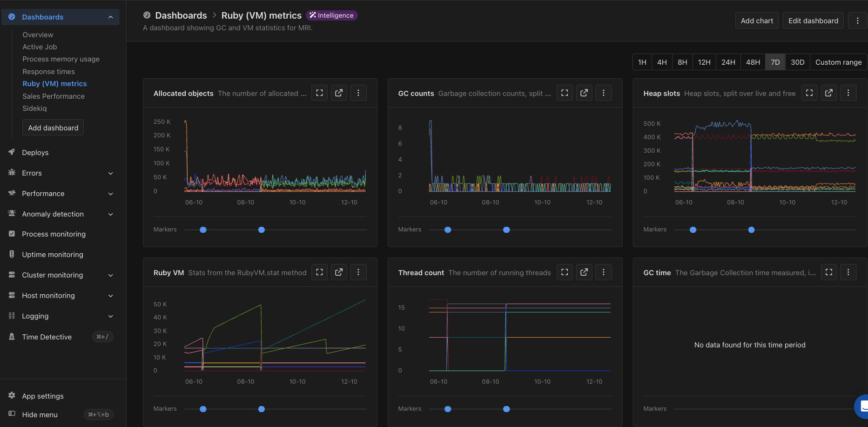Expand the Cluster monitoring section

pyautogui.click(x=111, y=275)
